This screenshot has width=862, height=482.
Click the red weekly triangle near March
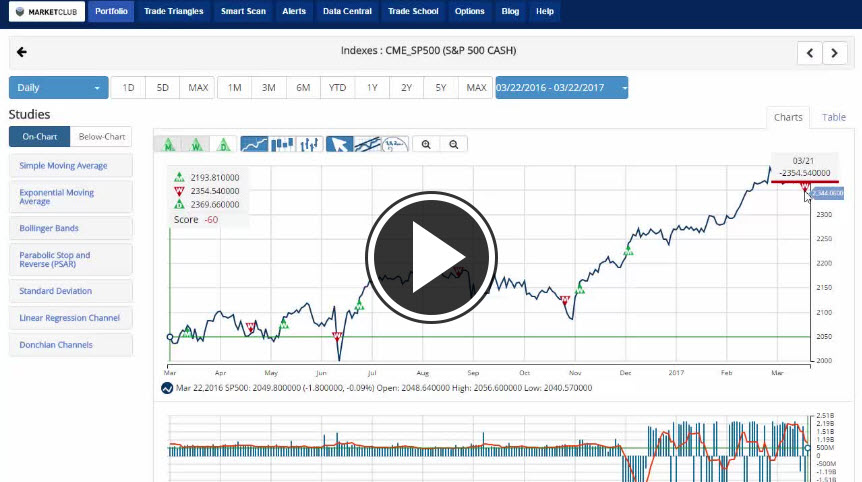point(805,187)
